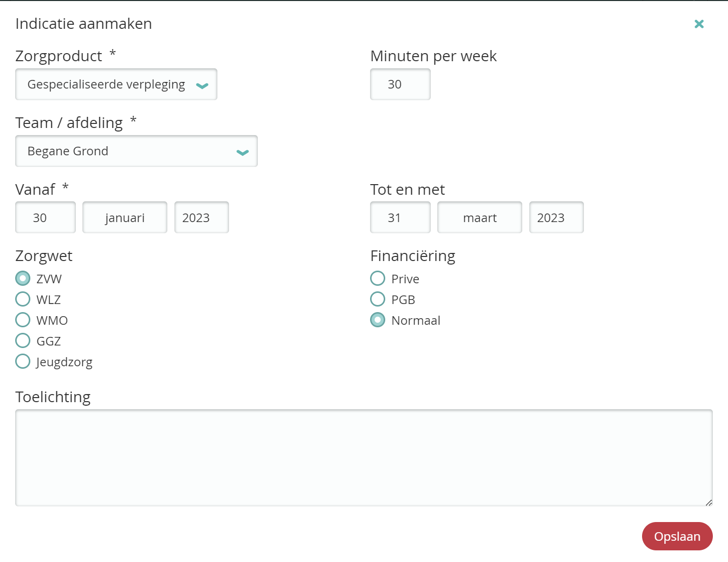Viewport: 728px width, 562px height.
Task: Select Prive financing option
Action: [x=378, y=279]
